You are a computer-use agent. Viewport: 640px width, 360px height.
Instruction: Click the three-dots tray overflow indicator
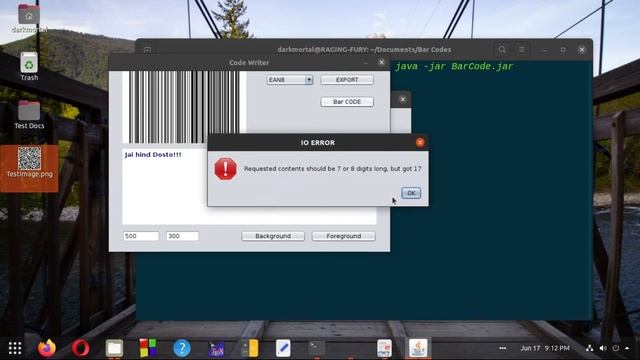coord(502,348)
